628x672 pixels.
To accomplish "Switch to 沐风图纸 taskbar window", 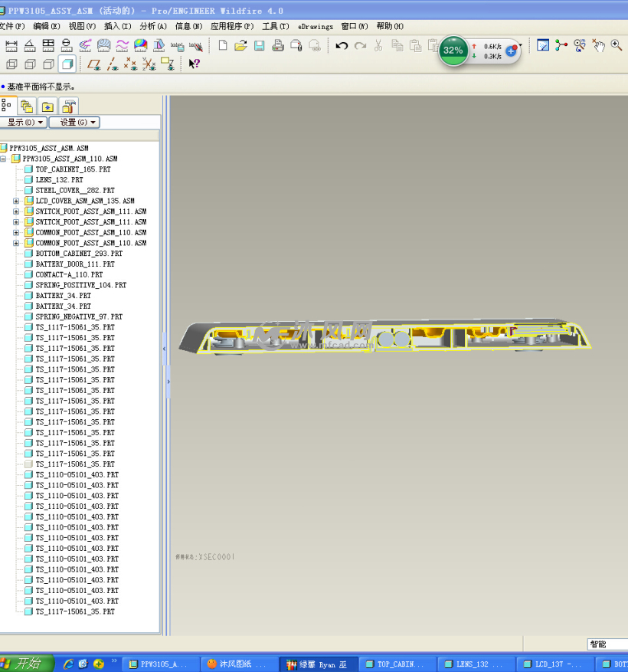I will 240,664.
